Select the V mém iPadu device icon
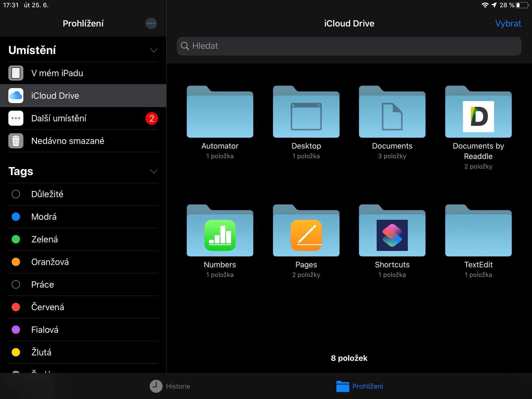Screen dimensions: 532x399 tap(16, 73)
